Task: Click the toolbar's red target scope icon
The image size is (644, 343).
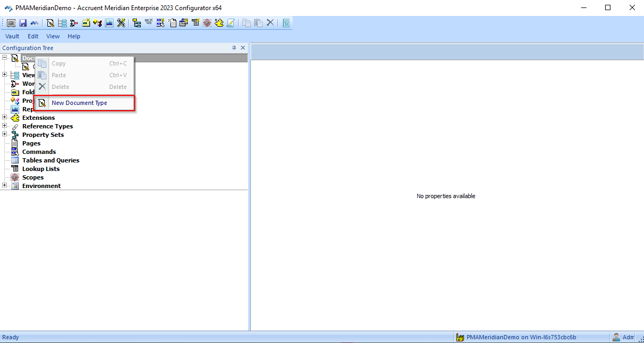Action: [207, 23]
